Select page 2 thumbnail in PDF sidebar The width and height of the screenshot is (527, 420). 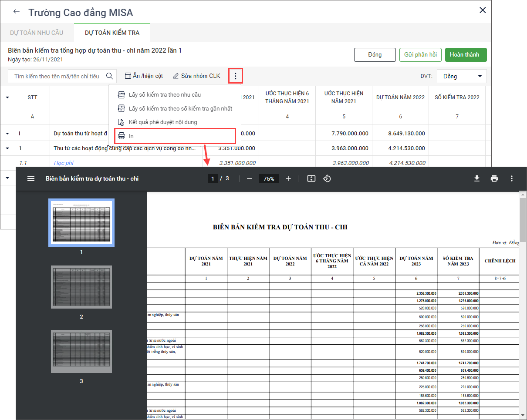81,287
